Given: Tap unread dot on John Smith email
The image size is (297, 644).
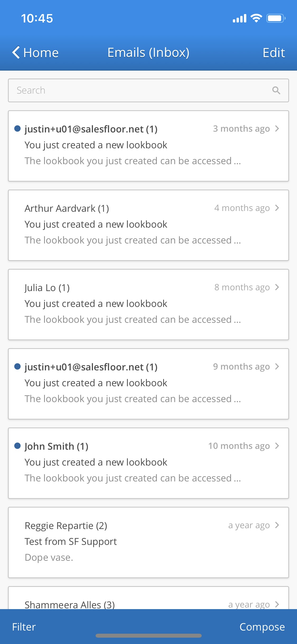Looking at the screenshot, I should click(x=17, y=446).
